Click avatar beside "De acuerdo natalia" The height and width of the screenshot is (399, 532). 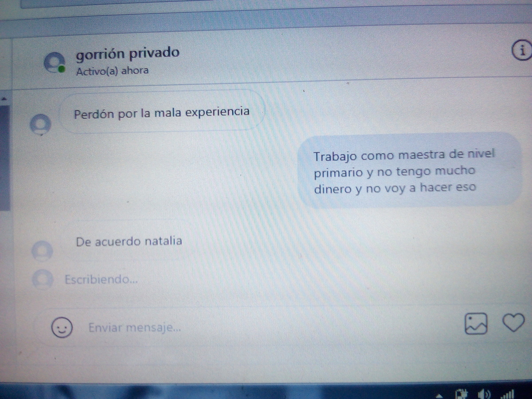coord(43,251)
